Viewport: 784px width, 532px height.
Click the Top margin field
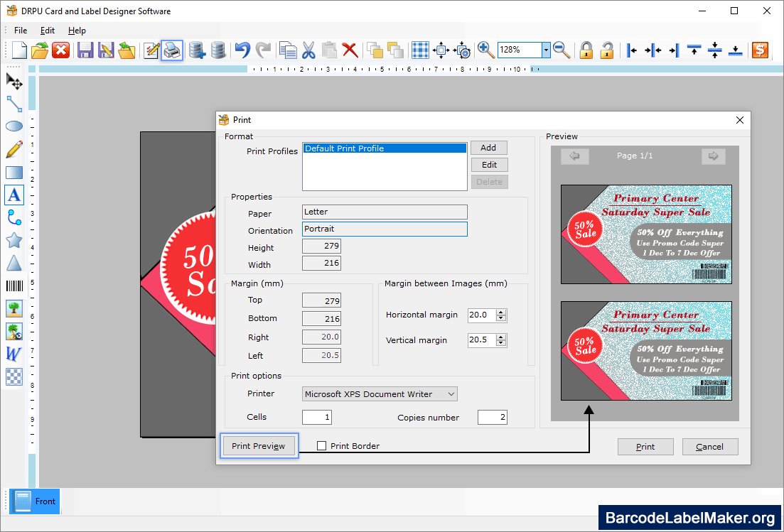pyautogui.click(x=321, y=300)
